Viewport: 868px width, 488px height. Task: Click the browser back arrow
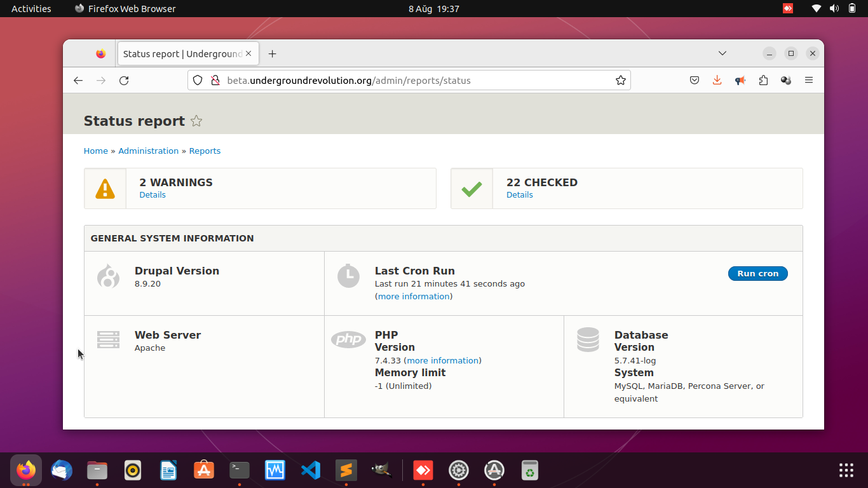(x=78, y=81)
